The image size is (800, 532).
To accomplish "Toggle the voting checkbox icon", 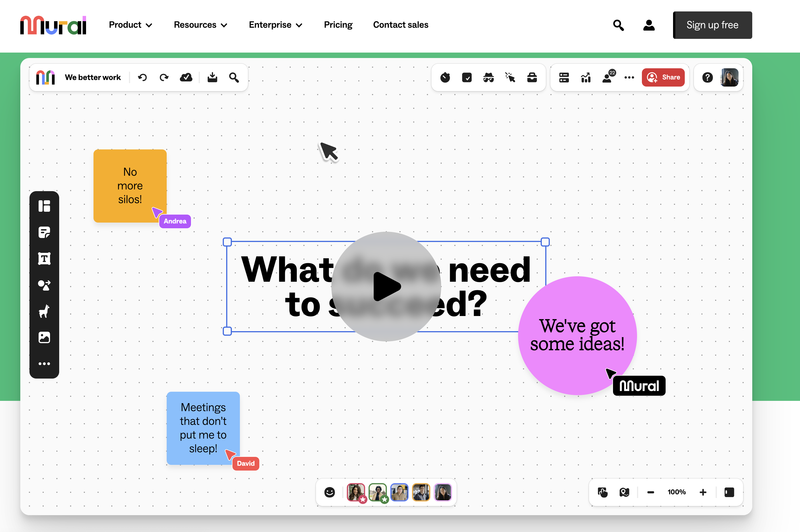I will click(467, 78).
